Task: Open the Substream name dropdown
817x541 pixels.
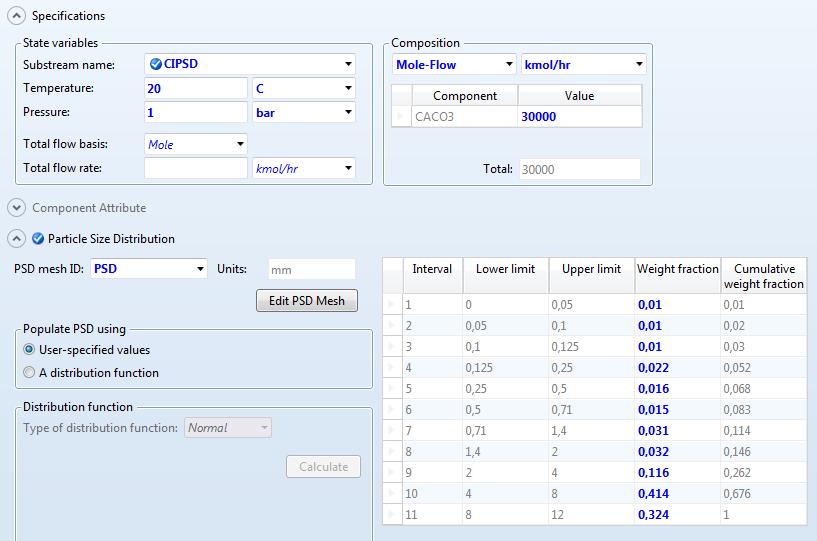Action: pos(348,64)
